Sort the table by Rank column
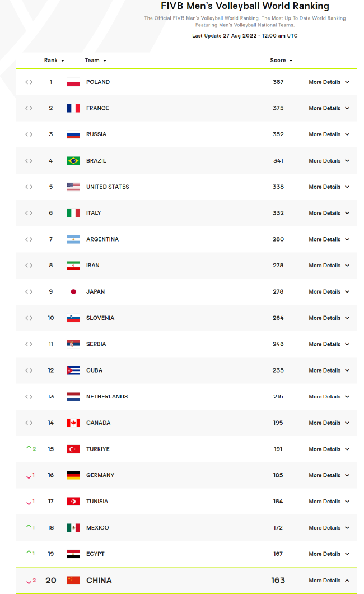 (x=54, y=61)
